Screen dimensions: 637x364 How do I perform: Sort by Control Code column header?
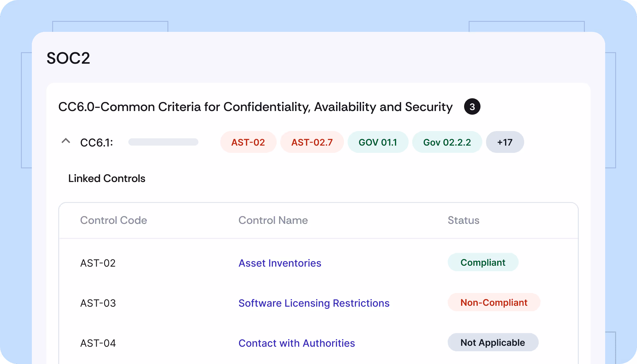pyautogui.click(x=113, y=220)
